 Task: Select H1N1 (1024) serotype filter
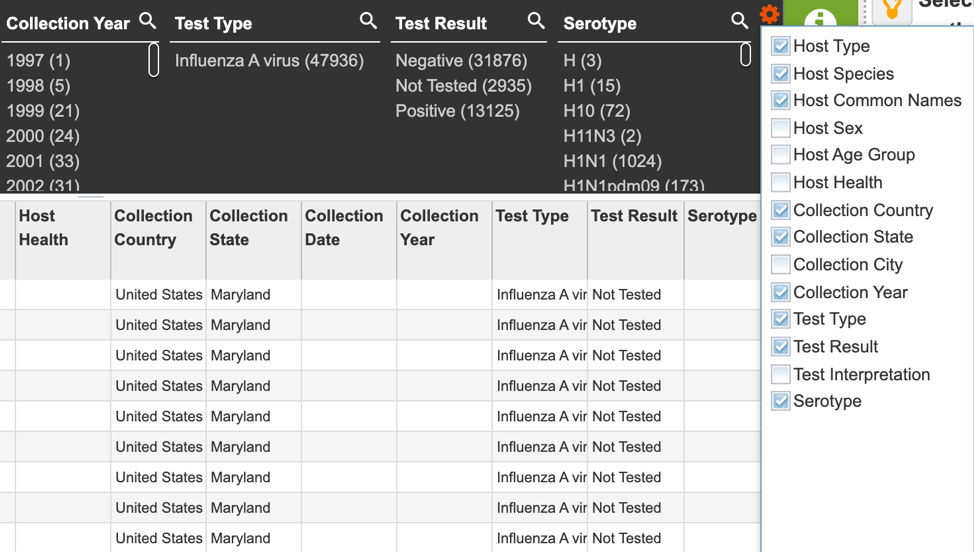point(612,161)
